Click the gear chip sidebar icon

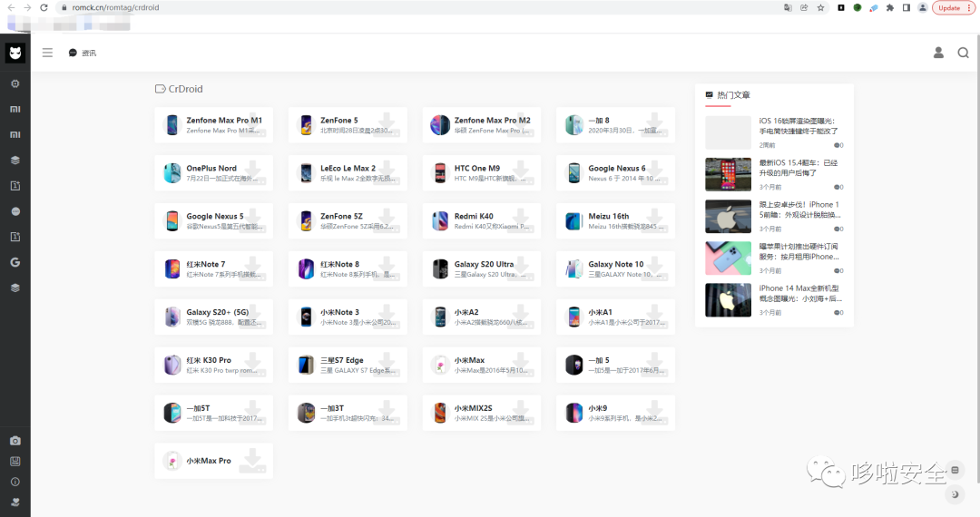coord(15,83)
